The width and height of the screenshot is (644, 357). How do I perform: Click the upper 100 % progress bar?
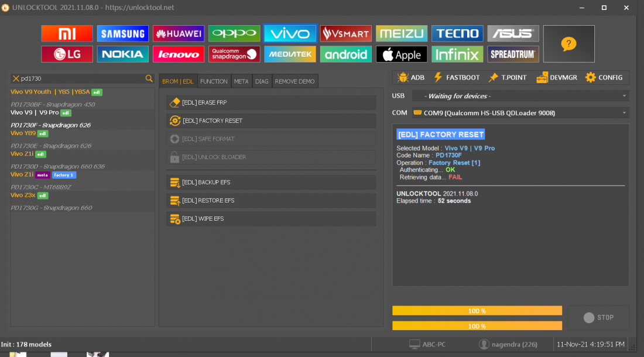click(477, 311)
